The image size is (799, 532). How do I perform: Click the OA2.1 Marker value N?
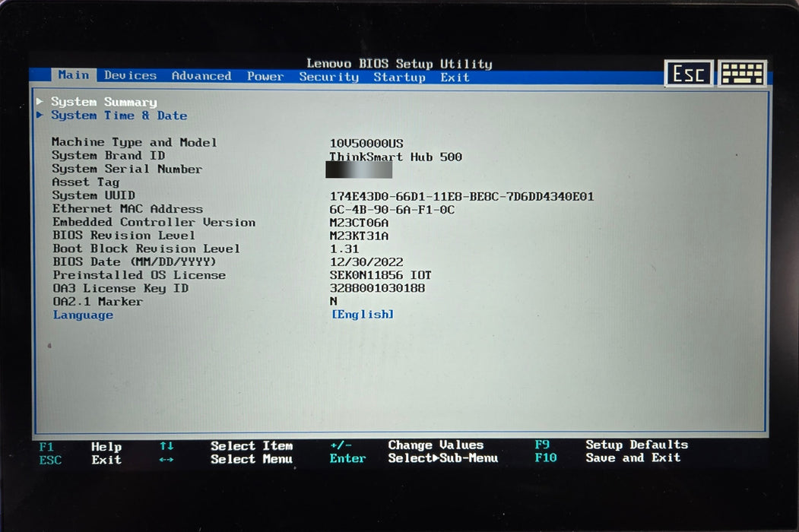point(333,301)
